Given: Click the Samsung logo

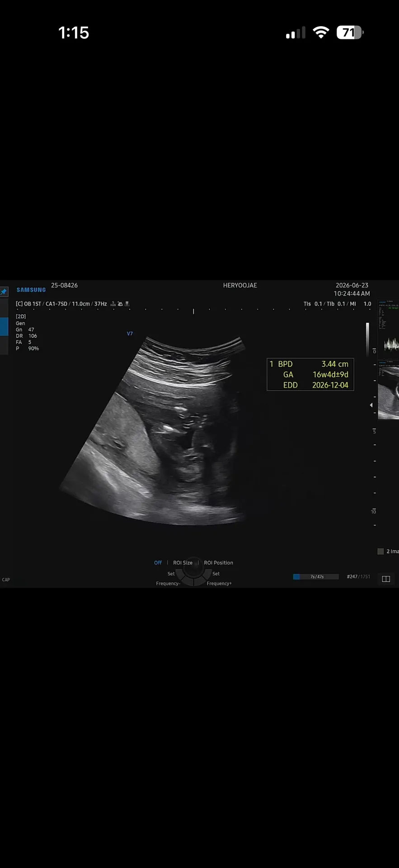Looking at the screenshot, I should [x=31, y=290].
